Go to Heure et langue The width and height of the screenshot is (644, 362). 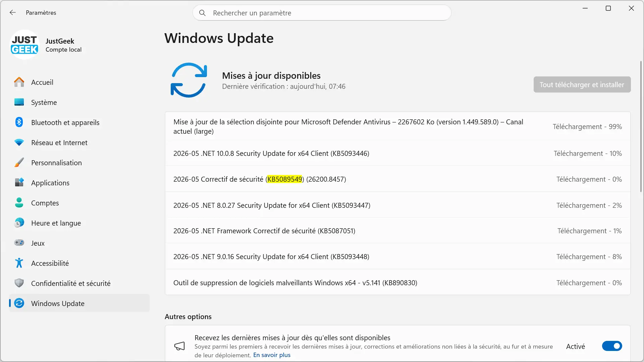pos(79,223)
